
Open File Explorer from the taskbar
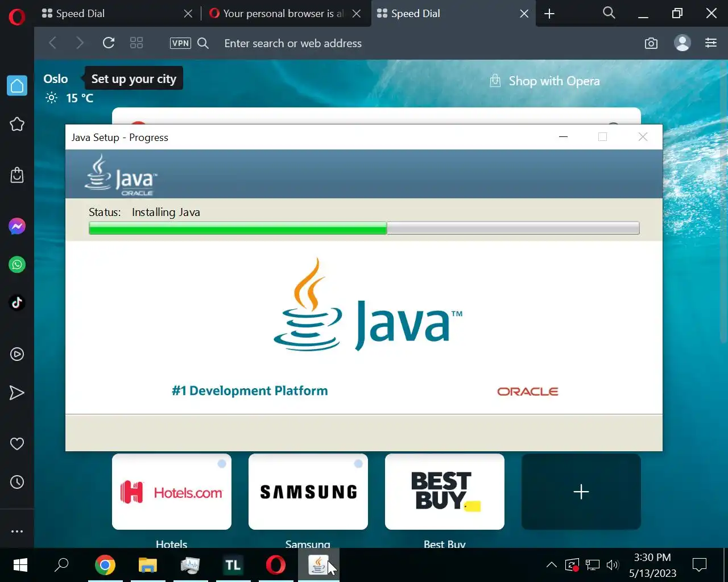click(x=148, y=565)
